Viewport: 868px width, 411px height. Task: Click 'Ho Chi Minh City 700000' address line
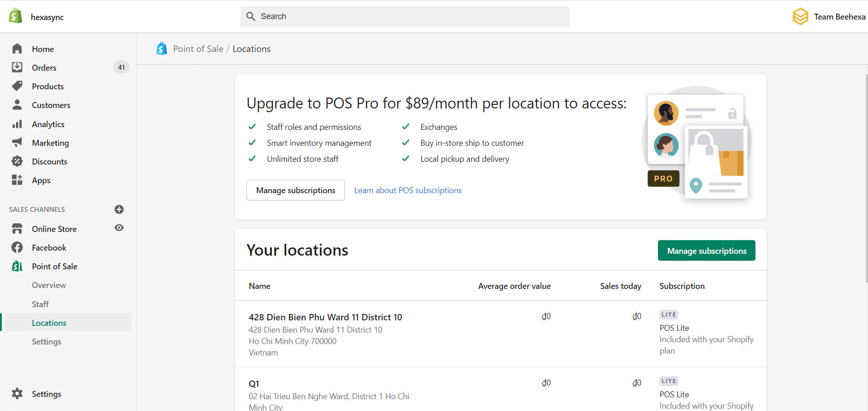pos(293,341)
